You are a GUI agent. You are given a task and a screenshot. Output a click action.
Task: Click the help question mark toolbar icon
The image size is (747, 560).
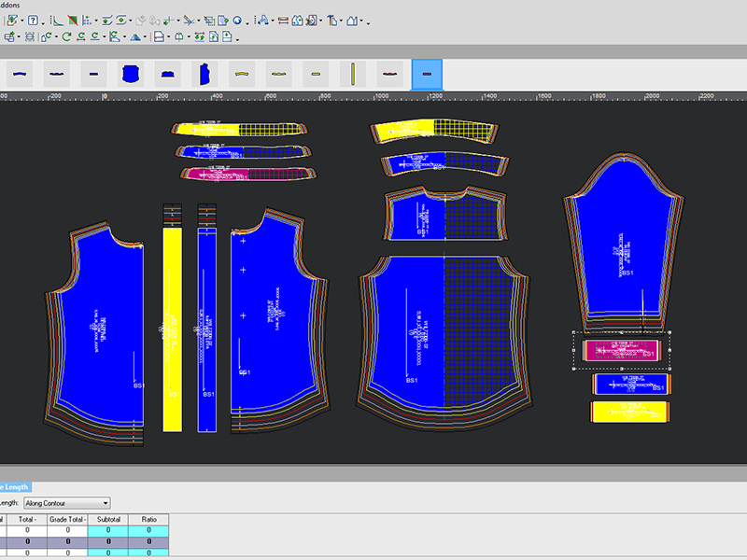tap(33, 20)
